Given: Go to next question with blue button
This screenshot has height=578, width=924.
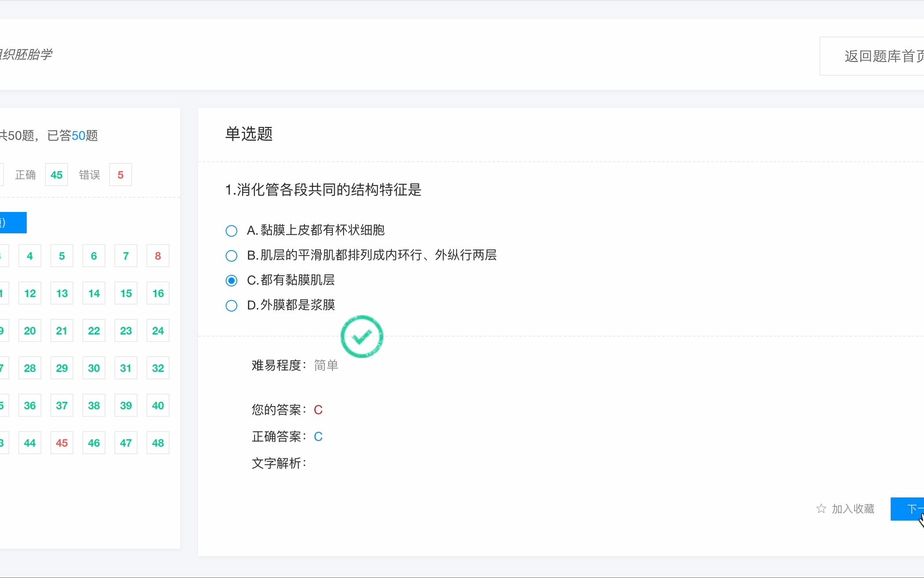Looking at the screenshot, I should coord(907,509).
